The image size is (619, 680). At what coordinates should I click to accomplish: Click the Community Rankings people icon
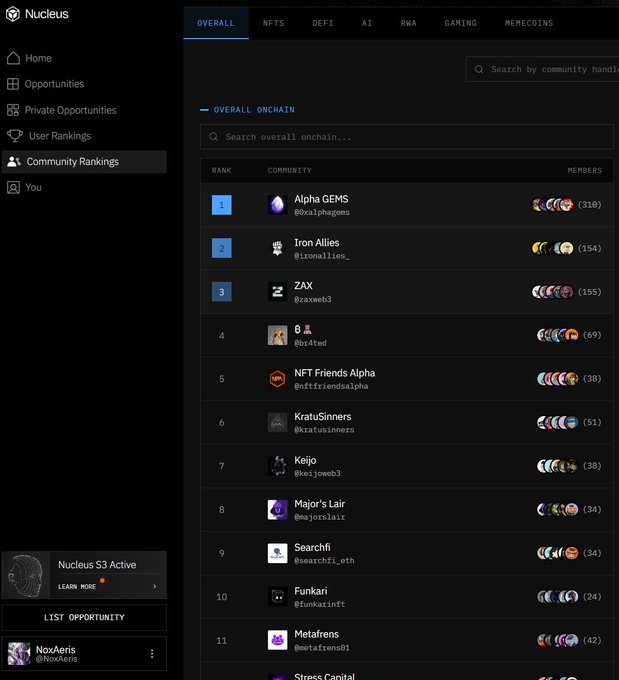(x=14, y=162)
